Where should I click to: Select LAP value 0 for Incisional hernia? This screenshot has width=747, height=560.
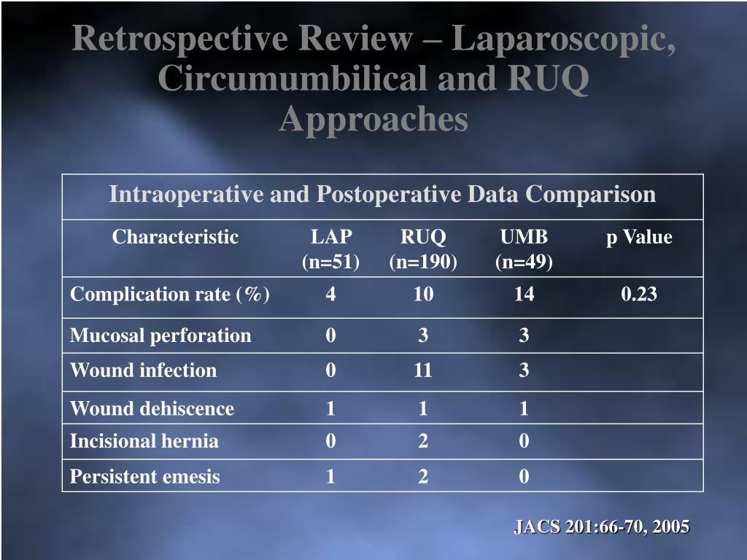[x=330, y=441]
